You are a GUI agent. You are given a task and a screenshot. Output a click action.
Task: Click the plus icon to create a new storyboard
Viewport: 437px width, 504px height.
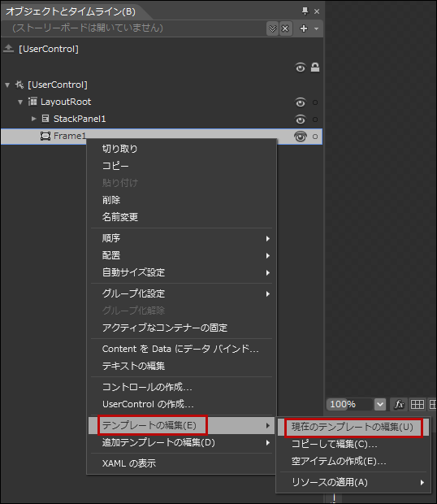(x=304, y=28)
